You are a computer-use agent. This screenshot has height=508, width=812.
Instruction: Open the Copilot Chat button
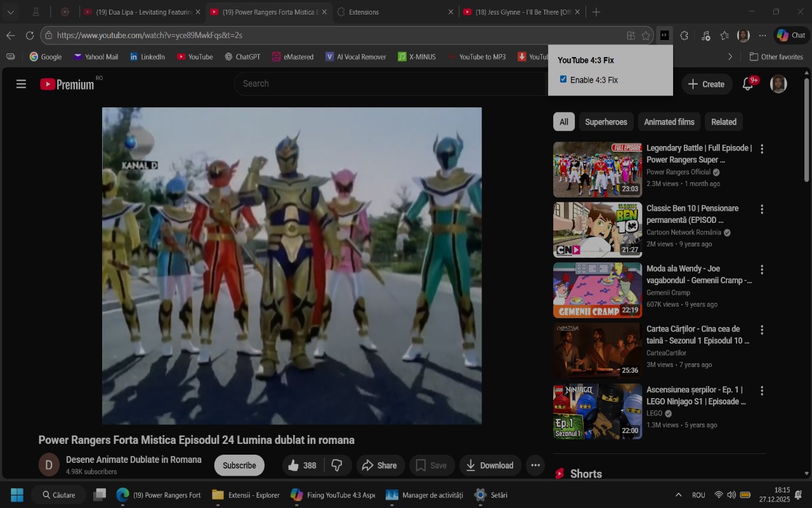pyautogui.click(x=790, y=36)
